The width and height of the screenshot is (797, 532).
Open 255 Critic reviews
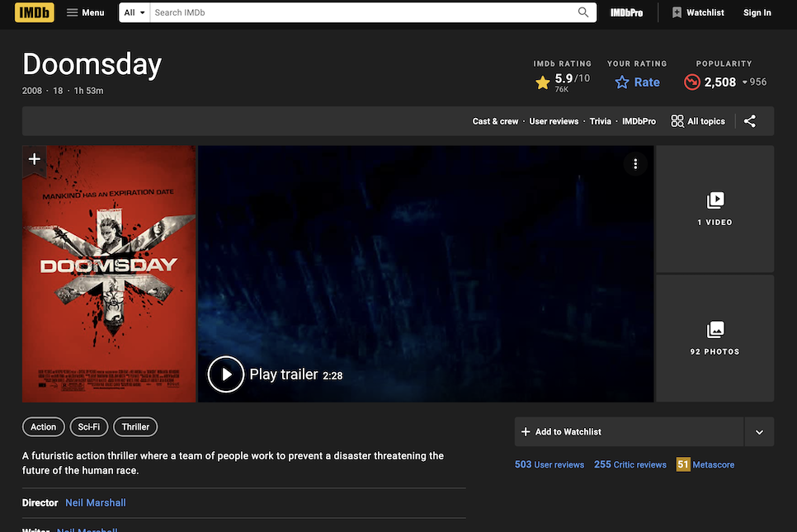(x=630, y=464)
